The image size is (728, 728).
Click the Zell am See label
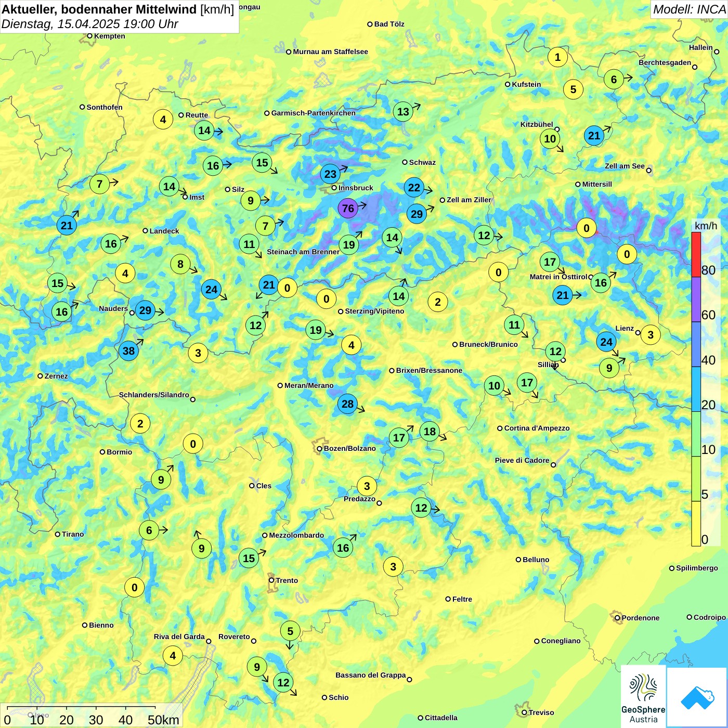(625, 166)
